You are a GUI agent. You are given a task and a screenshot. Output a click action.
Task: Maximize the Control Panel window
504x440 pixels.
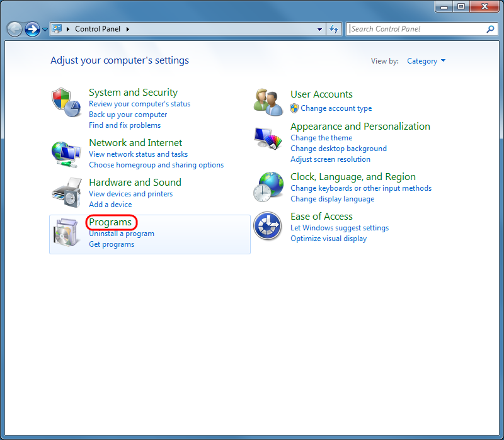pyautogui.click(x=461, y=6)
